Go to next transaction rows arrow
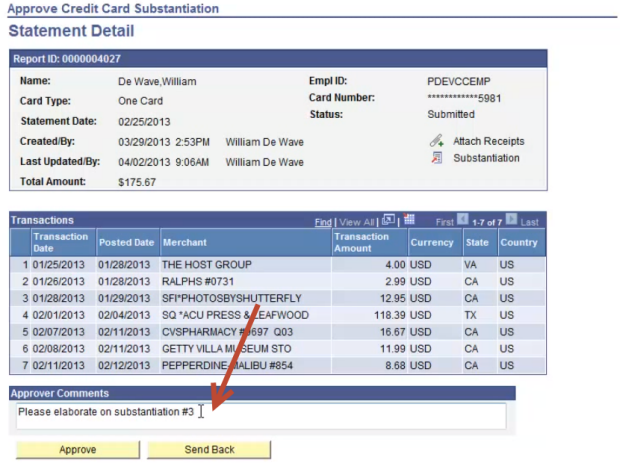Image resolution: width=620 pixels, height=471 pixels. (511, 220)
